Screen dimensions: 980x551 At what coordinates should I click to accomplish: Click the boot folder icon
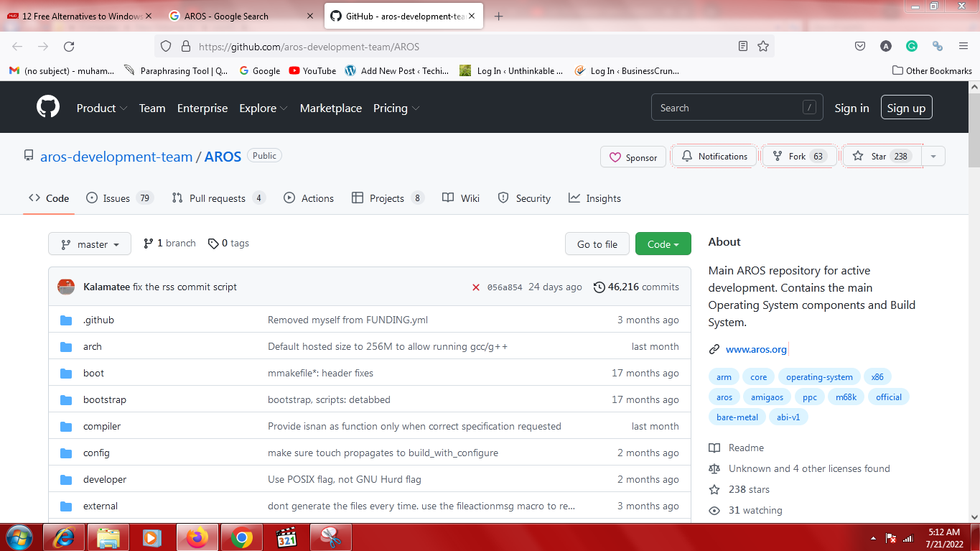67,374
